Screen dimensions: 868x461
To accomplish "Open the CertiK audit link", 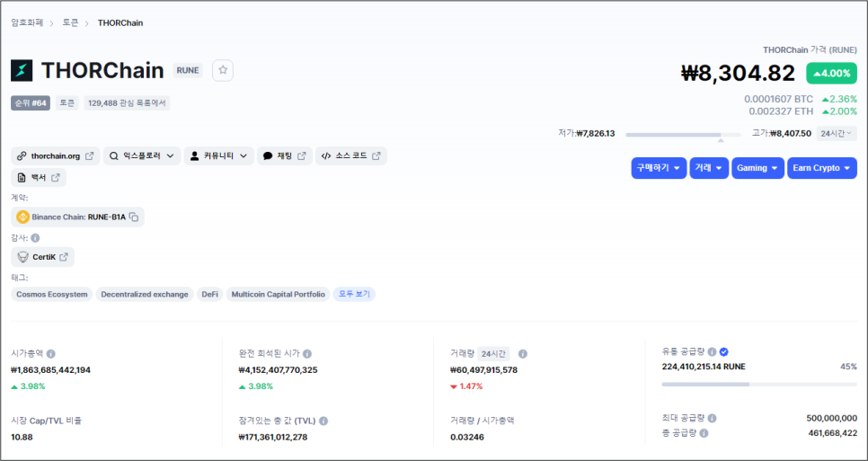I will tap(42, 257).
